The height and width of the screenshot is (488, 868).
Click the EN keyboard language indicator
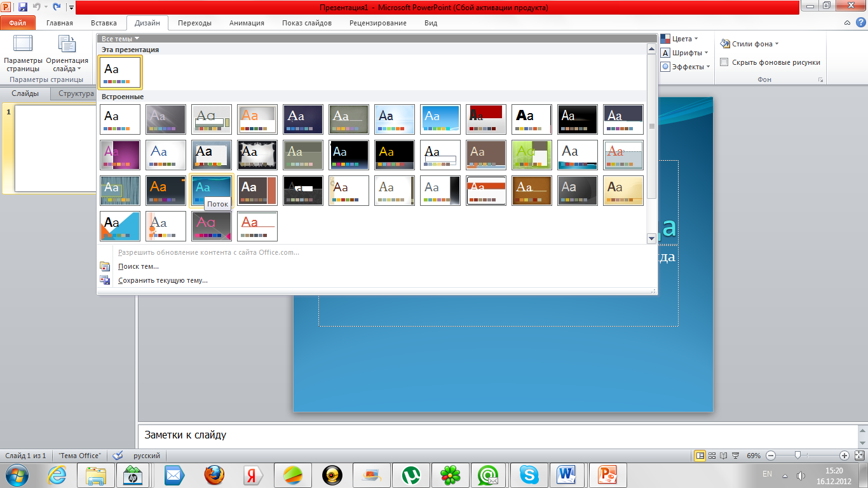pos(767,474)
